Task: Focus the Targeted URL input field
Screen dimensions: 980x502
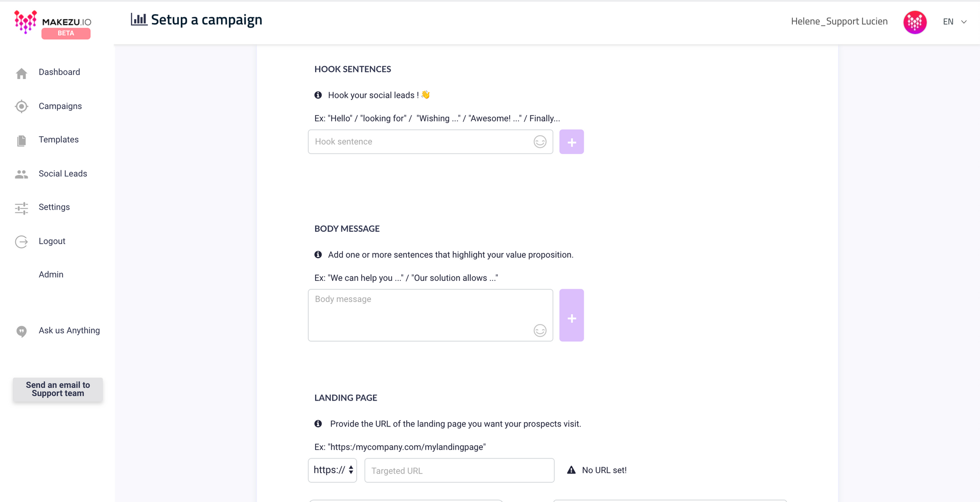Action: tap(459, 471)
